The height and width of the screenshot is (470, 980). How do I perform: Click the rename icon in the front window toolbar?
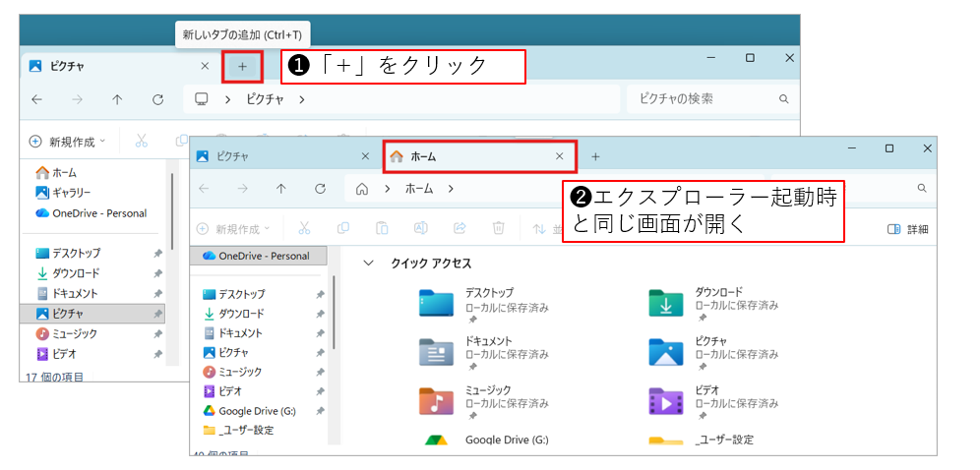[420, 228]
